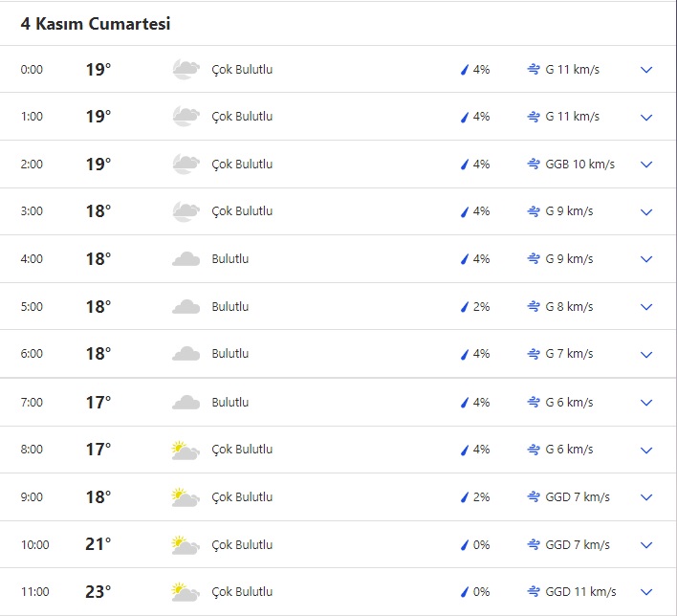This screenshot has height=616, width=677.
Task: Expand the 6:00 hourly details
Action: pos(646,355)
